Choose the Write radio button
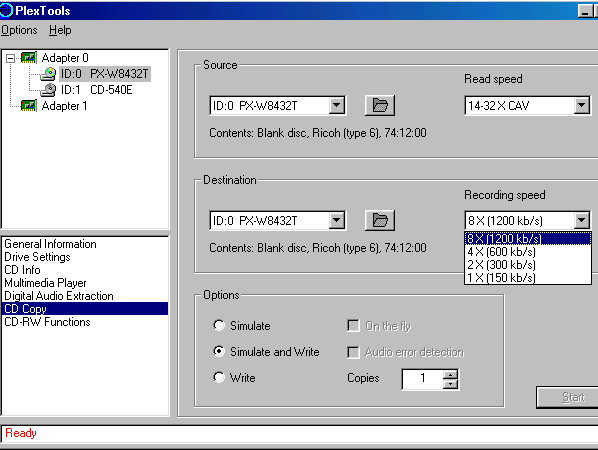 tap(219, 377)
